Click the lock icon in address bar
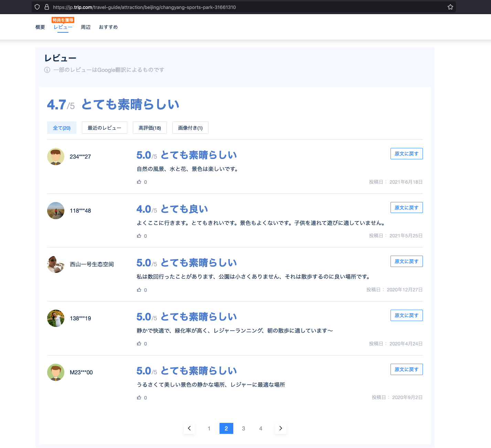 [47, 7]
